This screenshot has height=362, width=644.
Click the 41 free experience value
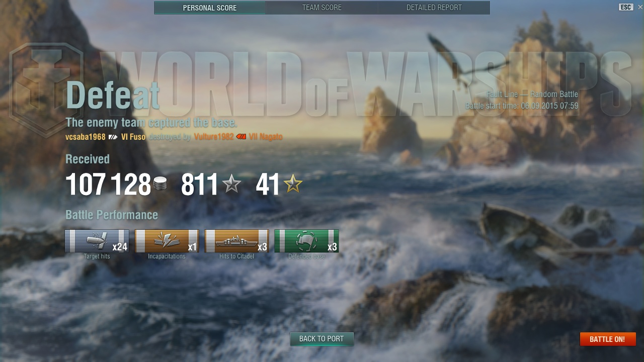point(268,185)
